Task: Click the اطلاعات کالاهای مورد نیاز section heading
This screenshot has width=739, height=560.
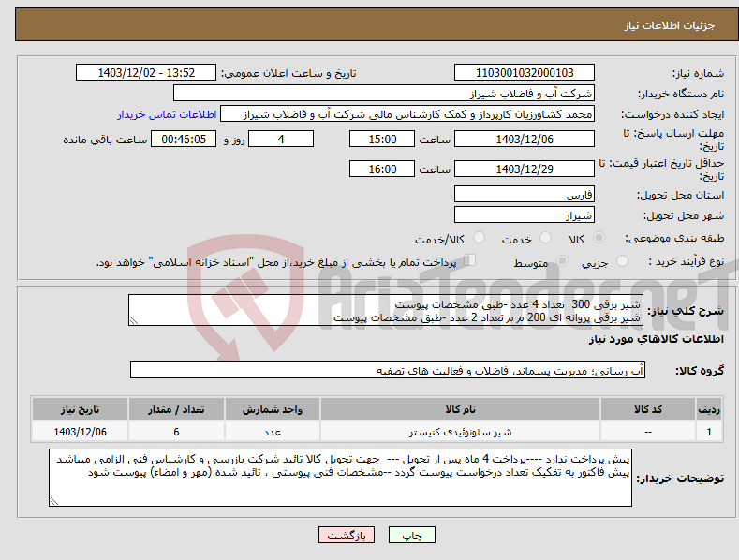Action: click(656, 339)
